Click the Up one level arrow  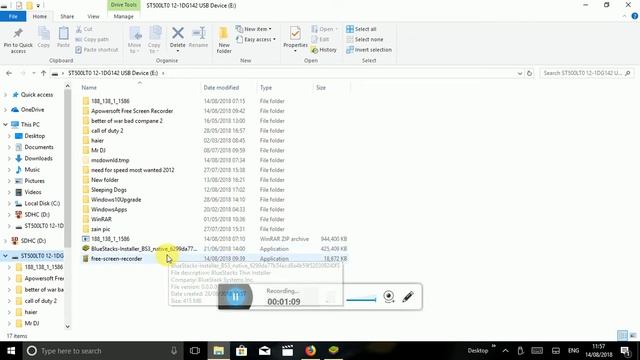[x=43, y=73]
